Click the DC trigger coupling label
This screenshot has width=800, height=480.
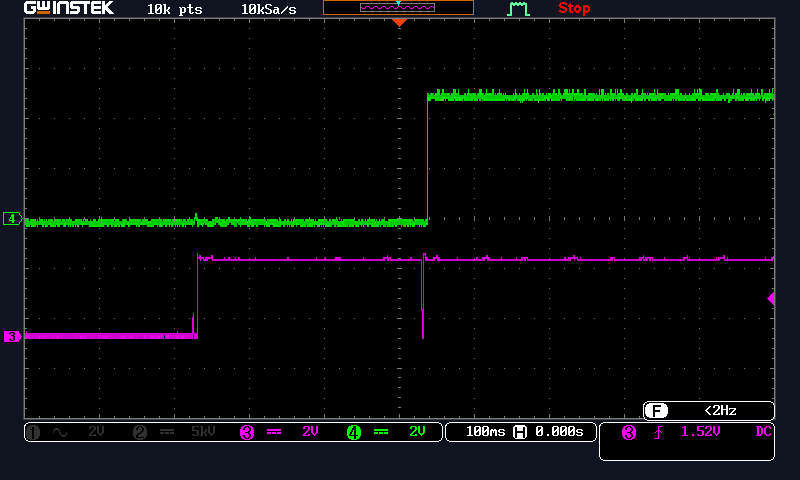click(763, 432)
